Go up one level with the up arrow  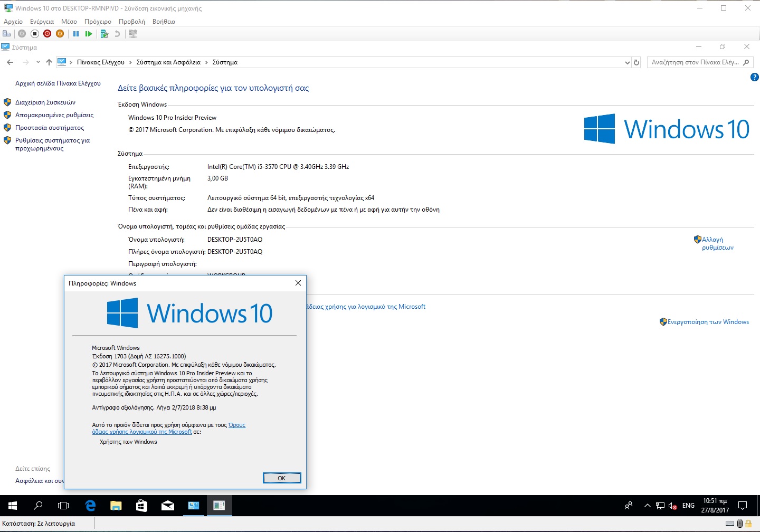click(x=49, y=62)
